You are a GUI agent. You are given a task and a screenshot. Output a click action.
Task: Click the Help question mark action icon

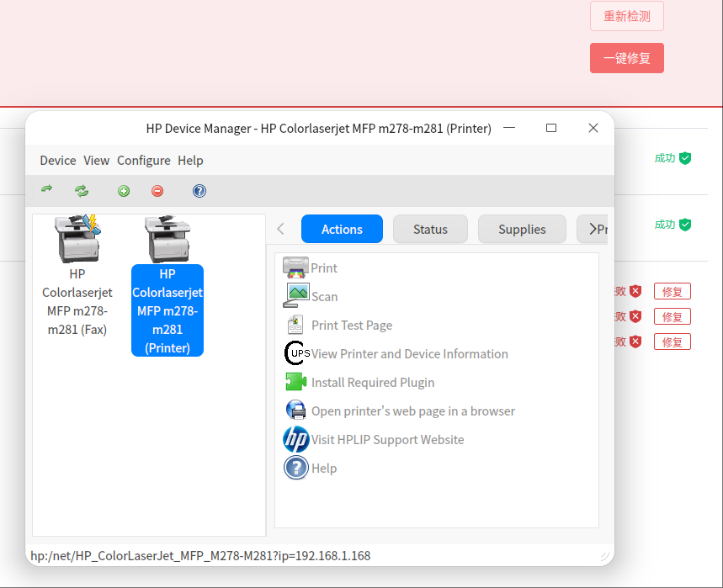(296, 468)
